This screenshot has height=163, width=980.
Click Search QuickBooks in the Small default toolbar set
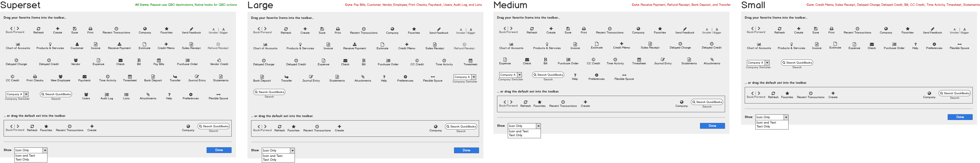[x=954, y=93]
